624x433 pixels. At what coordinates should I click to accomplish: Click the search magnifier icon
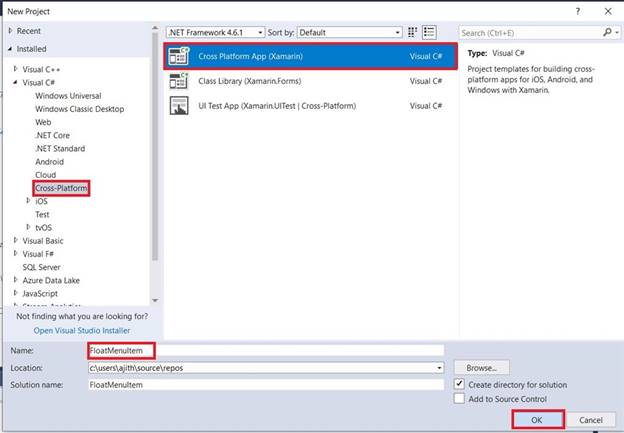[x=607, y=32]
